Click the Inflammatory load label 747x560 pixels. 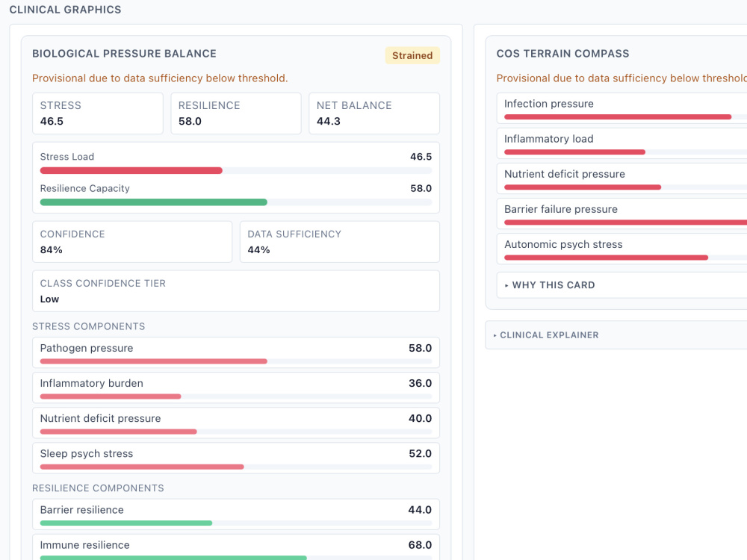point(549,139)
